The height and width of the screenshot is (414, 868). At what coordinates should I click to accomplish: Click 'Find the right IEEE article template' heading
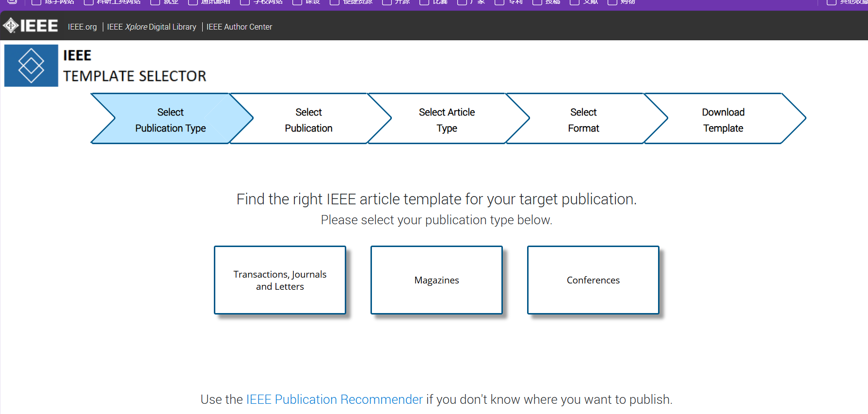[x=436, y=199]
